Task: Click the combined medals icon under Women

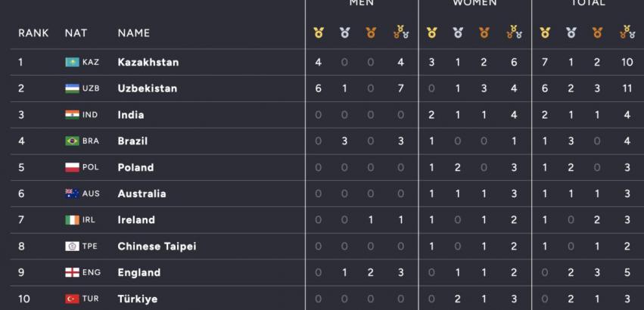Action: coord(514,33)
